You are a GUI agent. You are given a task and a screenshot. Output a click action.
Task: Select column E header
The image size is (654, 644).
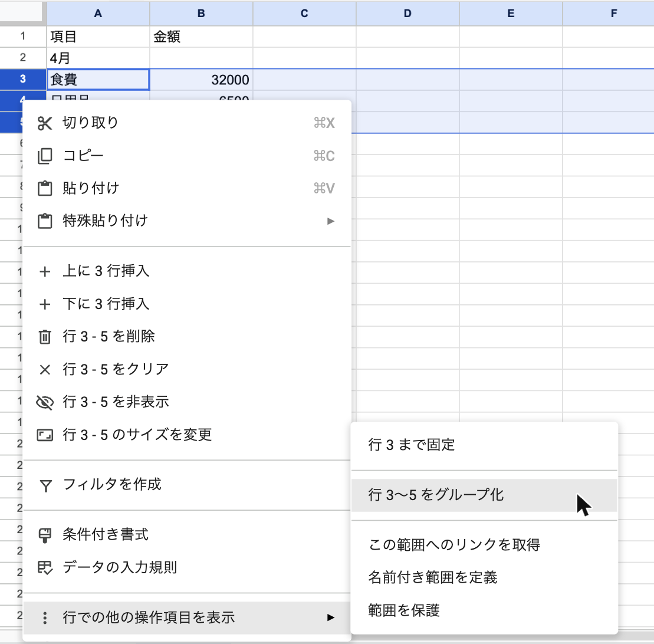coord(511,14)
